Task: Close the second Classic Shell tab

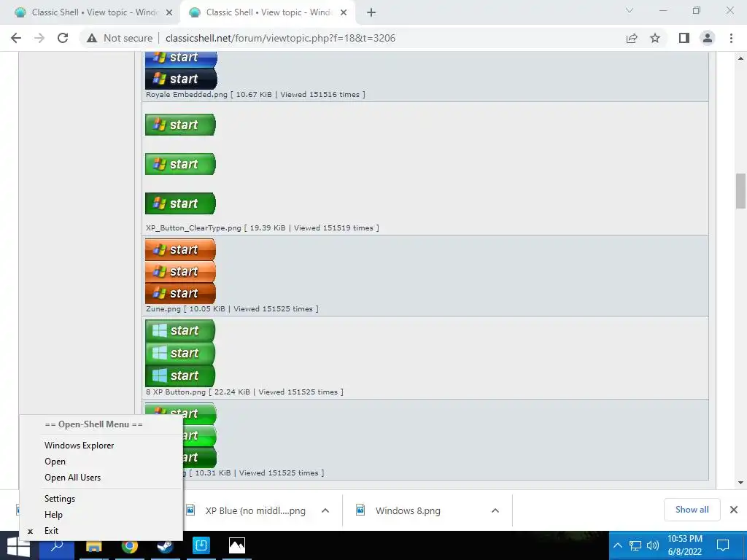Action: pos(344,13)
